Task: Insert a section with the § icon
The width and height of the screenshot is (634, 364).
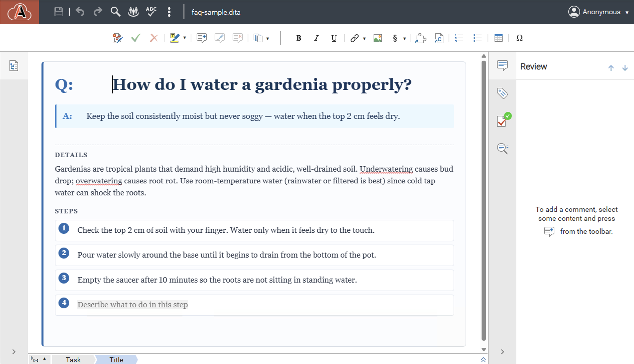Action: [x=395, y=38]
